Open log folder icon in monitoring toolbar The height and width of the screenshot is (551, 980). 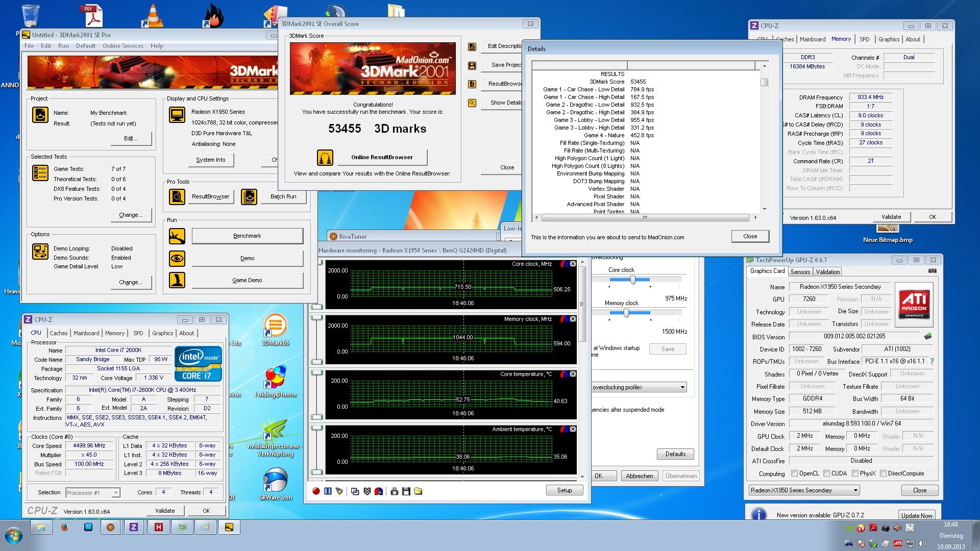coord(418,491)
